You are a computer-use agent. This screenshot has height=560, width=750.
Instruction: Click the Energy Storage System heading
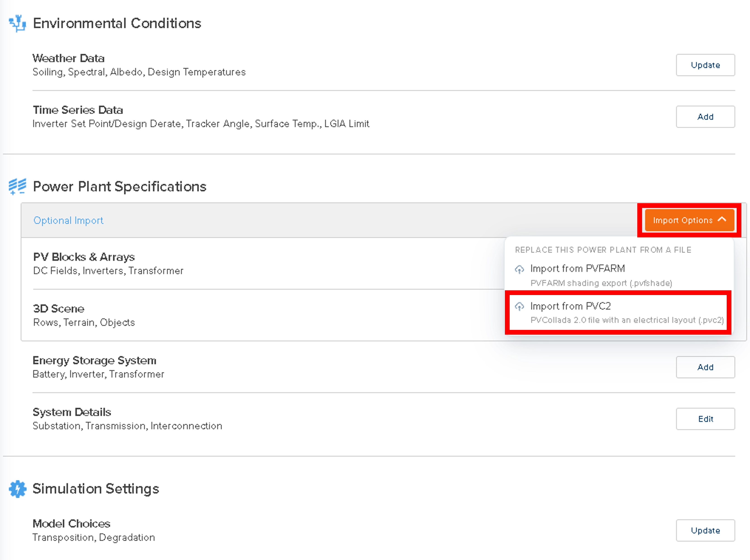click(x=94, y=360)
